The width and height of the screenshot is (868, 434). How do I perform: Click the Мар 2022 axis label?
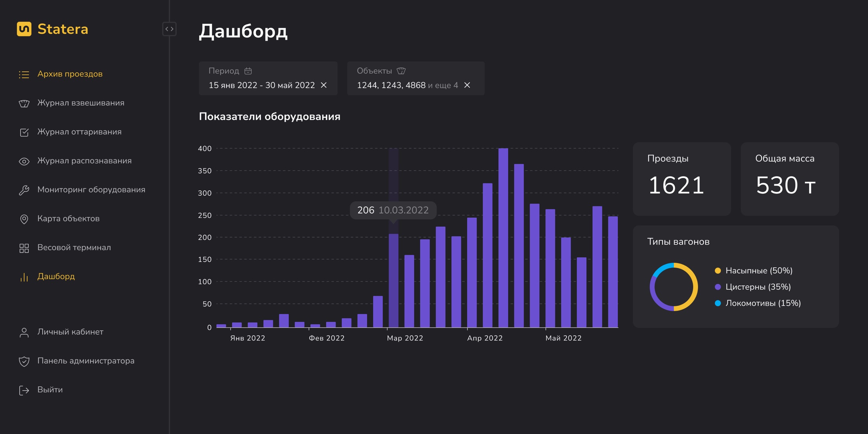point(405,338)
